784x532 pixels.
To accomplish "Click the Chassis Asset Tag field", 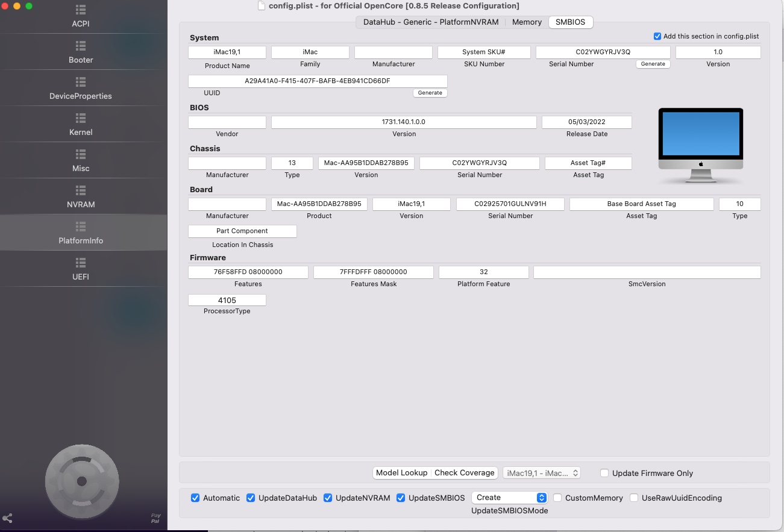I will pos(588,163).
